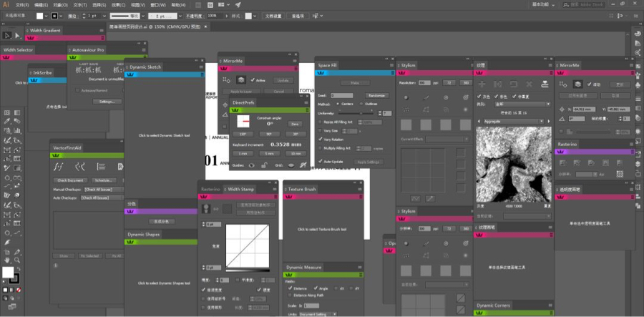Toggle the Vary Rotation checkbox
This screenshot has height=317, width=644.
pyautogui.click(x=321, y=139)
